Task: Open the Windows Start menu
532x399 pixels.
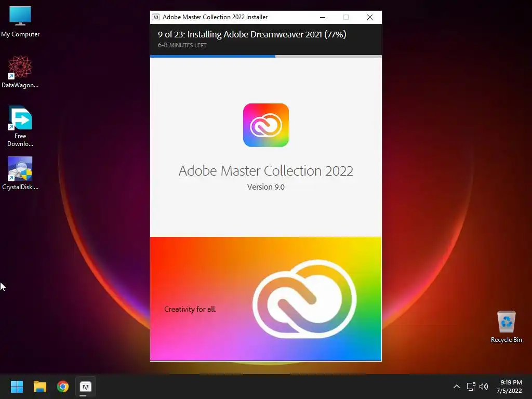Action: coord(17,387)
